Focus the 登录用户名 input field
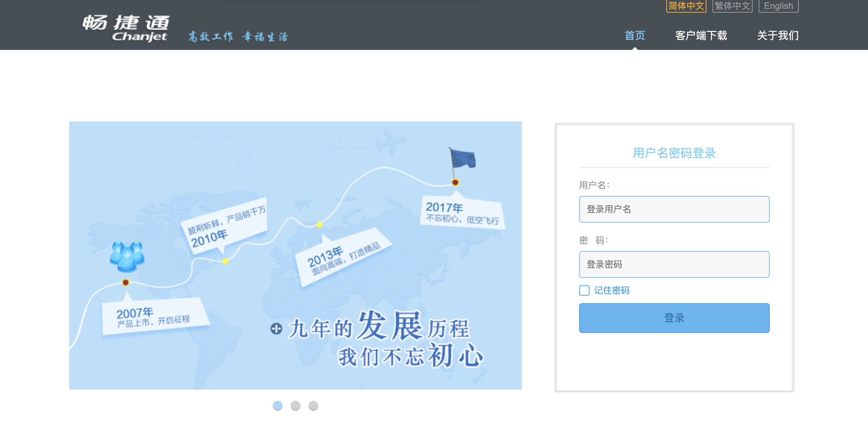This screenshot has height=441, width=868. pyautogui.click(x=674, y=209)
